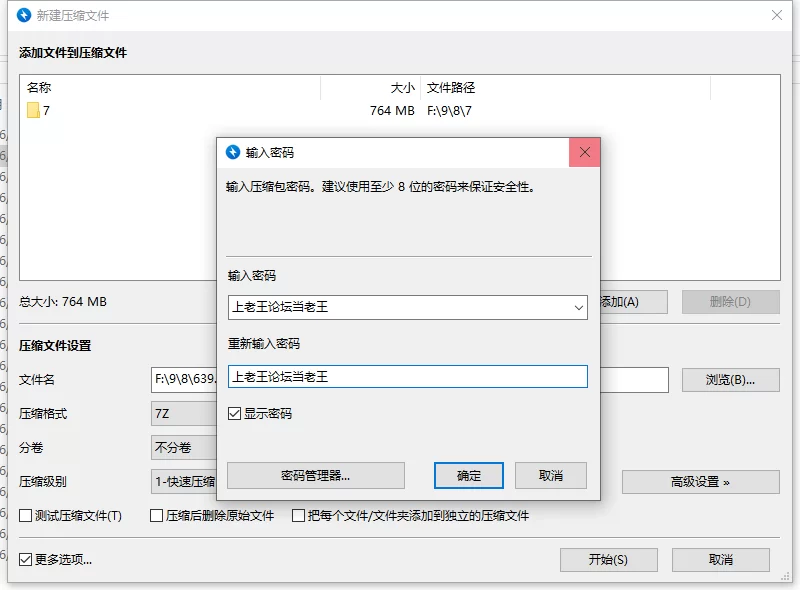Open the 分卷 不分卷 dropdown

184,448
